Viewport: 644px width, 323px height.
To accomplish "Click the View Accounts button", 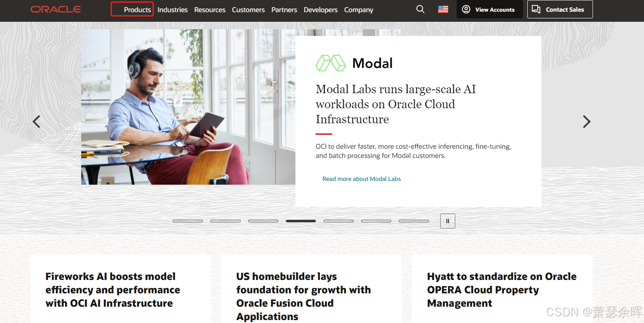I will (x=490, y=9).
